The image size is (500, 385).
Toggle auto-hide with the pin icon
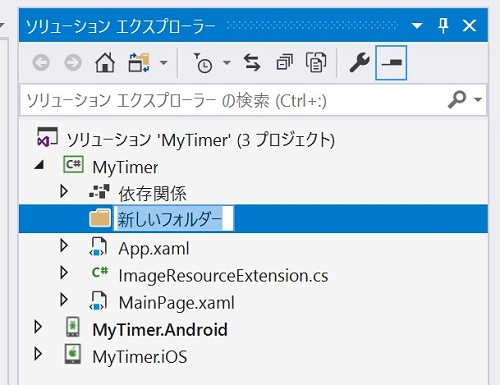pyautogui.click(x=443, y=25)
